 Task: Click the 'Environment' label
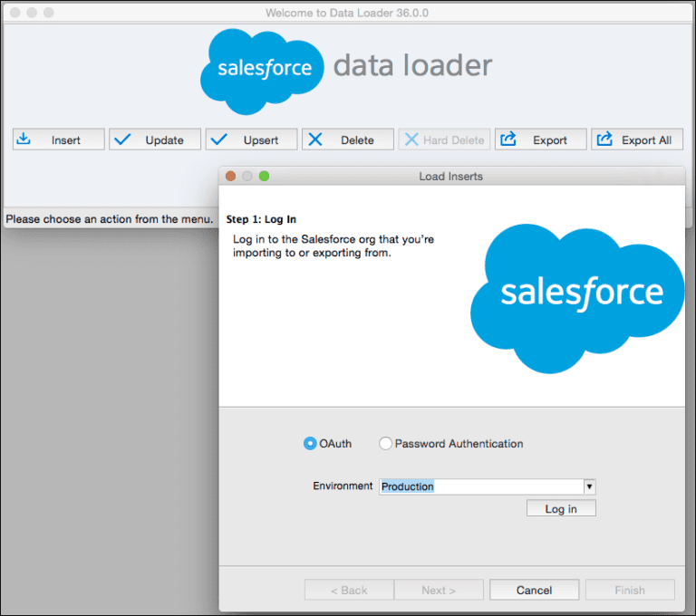click(343, 486)
